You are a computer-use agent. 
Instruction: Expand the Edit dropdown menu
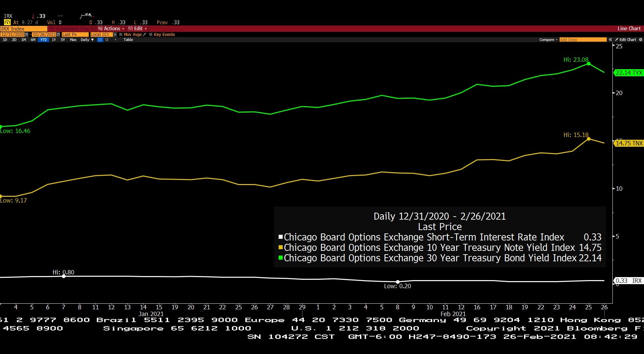[x=137, y=29]
